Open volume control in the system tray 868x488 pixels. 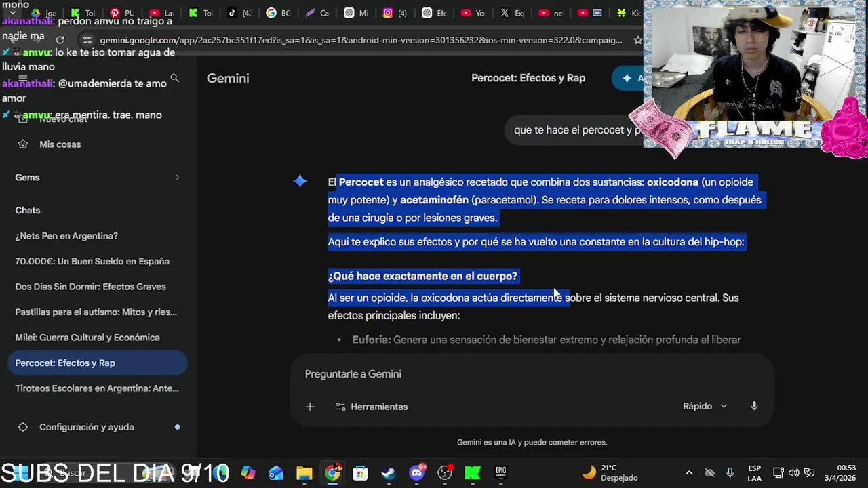click(x=793, y=473)
